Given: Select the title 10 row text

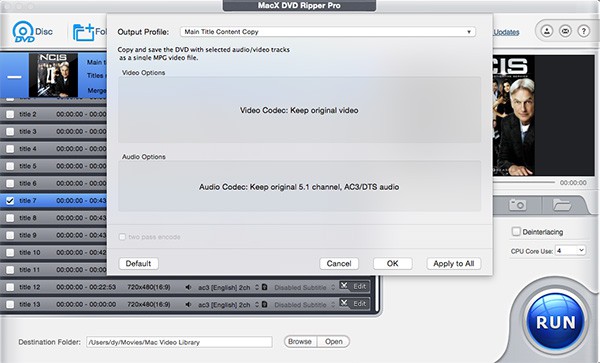Looking at the screenshot, I should tap(29, 252).
